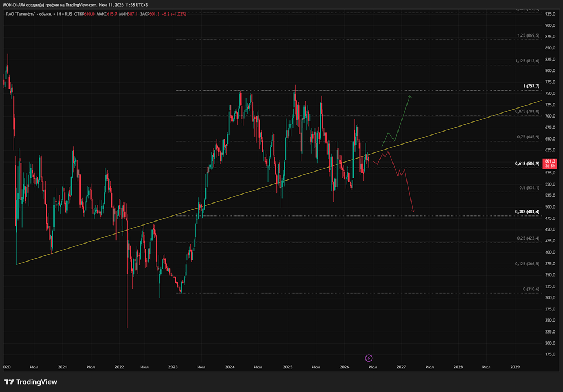The width and height of the screenshot is (563, 392).
Task: Click the 750,0 price axis label
Action: pyautogui.click(x=550, y=93)
